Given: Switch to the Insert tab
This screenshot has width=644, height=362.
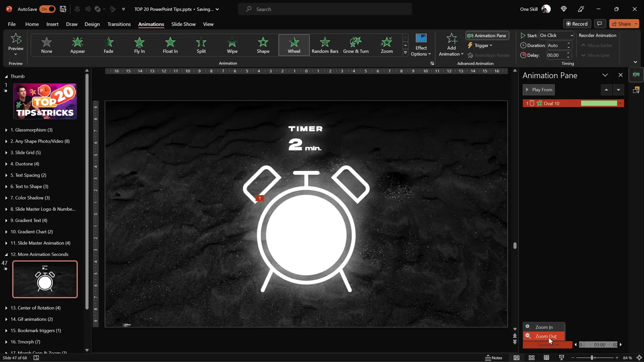Looking at the screenshot, I should [x=52, y=24].
